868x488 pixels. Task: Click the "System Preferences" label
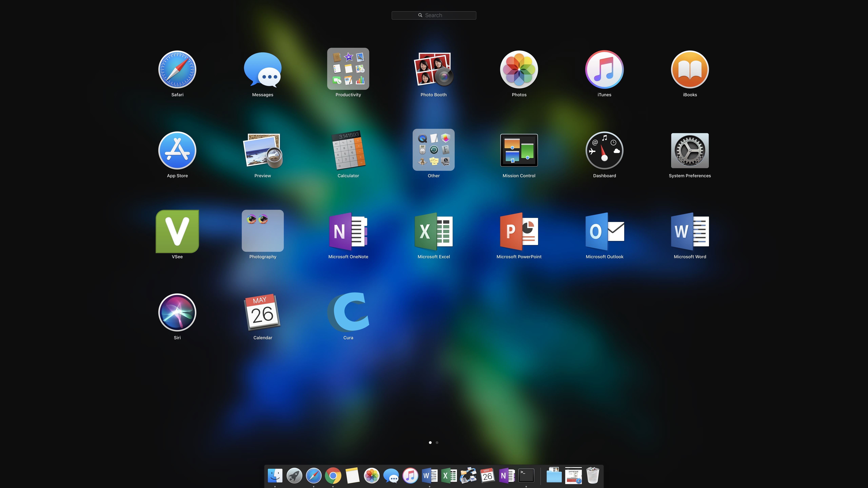point(690,176)
